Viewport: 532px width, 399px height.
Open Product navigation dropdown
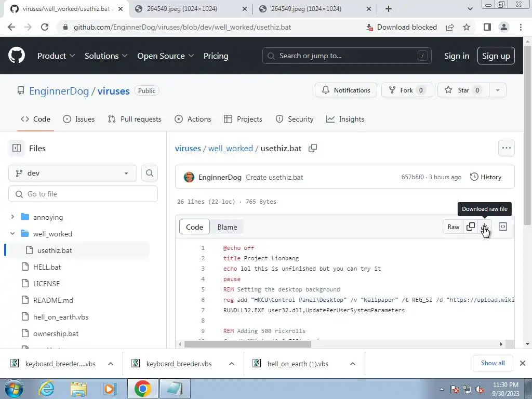pos(56,56)
